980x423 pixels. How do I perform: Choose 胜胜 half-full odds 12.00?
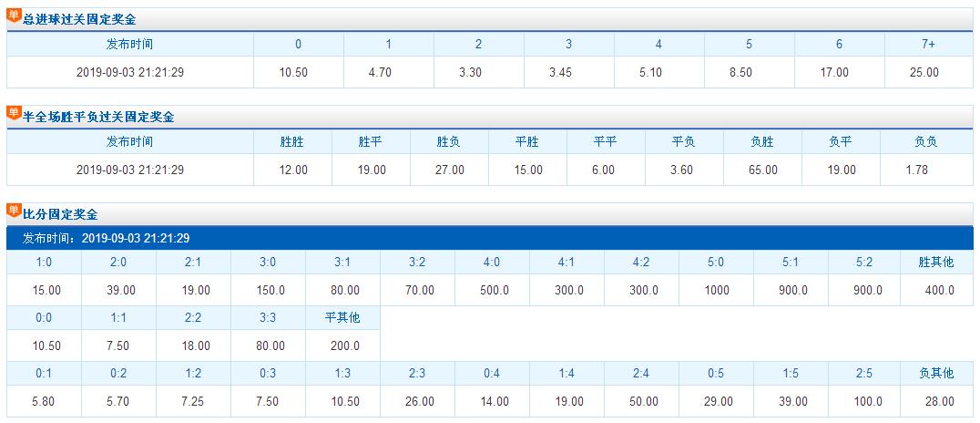(293, 170)
